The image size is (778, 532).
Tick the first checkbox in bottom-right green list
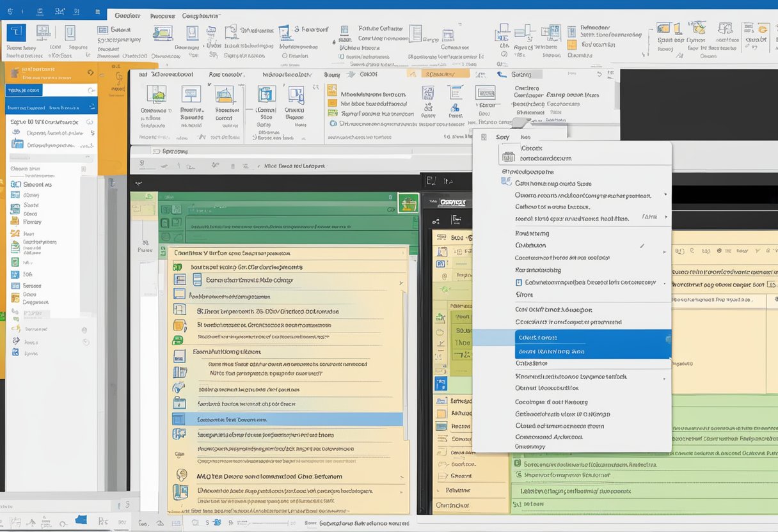516,464
